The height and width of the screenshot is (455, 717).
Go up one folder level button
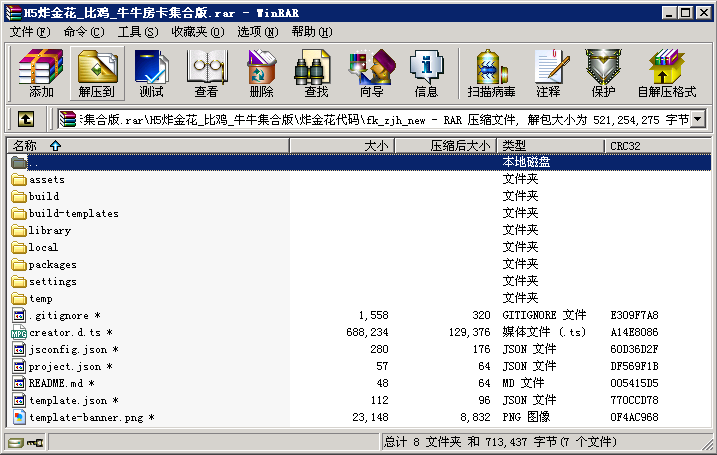26,119
